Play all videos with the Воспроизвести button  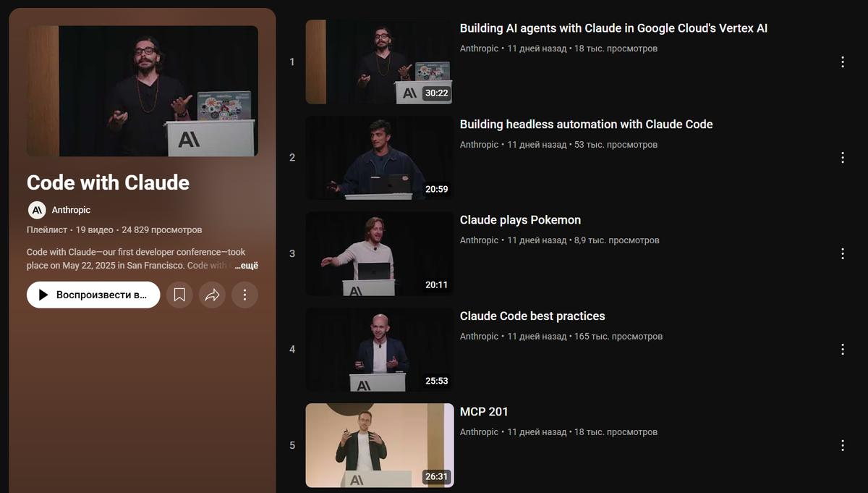click(93, 295)
